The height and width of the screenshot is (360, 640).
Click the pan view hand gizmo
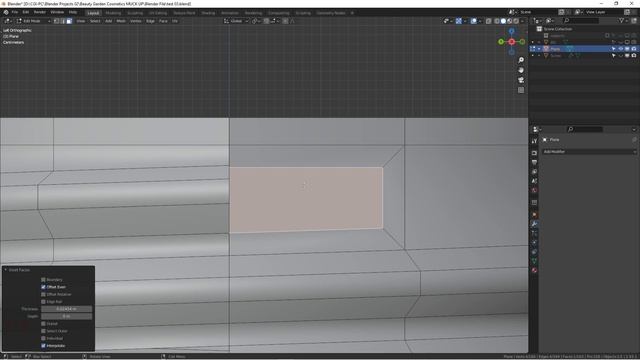click(521, 70)
